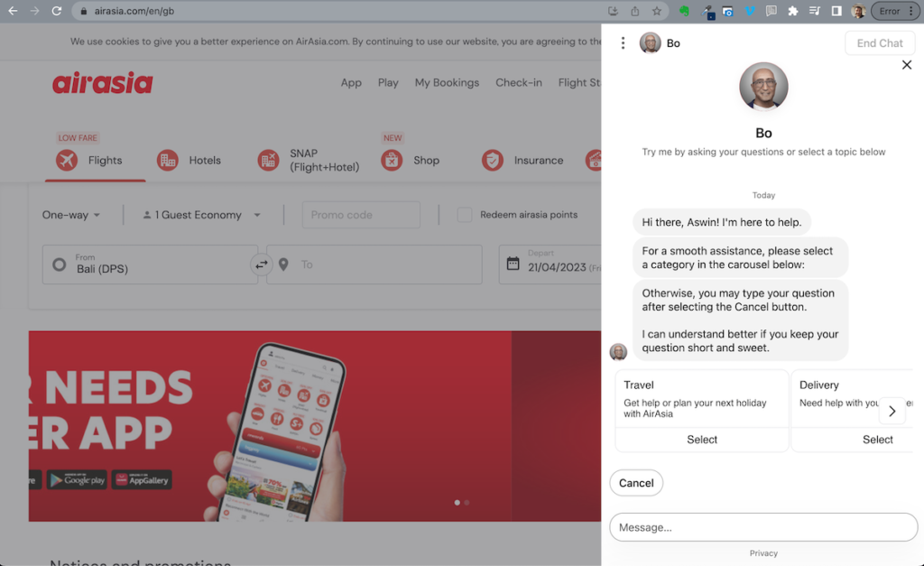Viewport: 924px width, 566px height.
Task: Close the Bo chat panel
Action: pyautogui.click(x=907, y=65)
